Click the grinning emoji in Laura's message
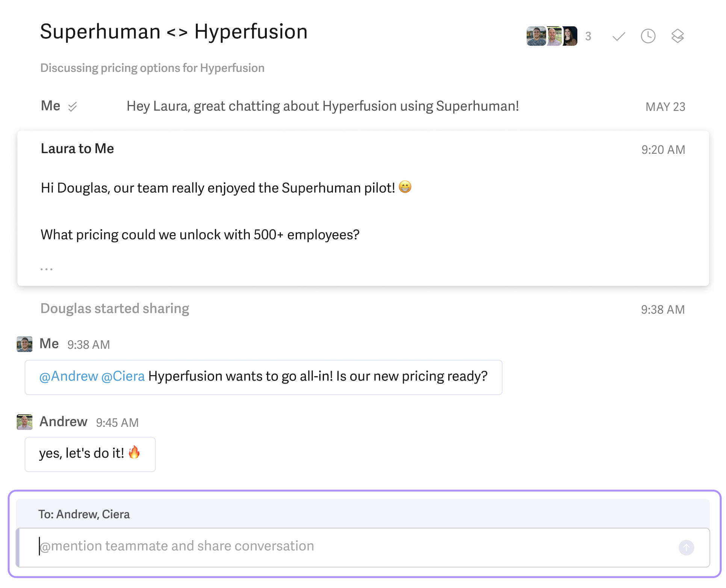 tap(405, 187)
